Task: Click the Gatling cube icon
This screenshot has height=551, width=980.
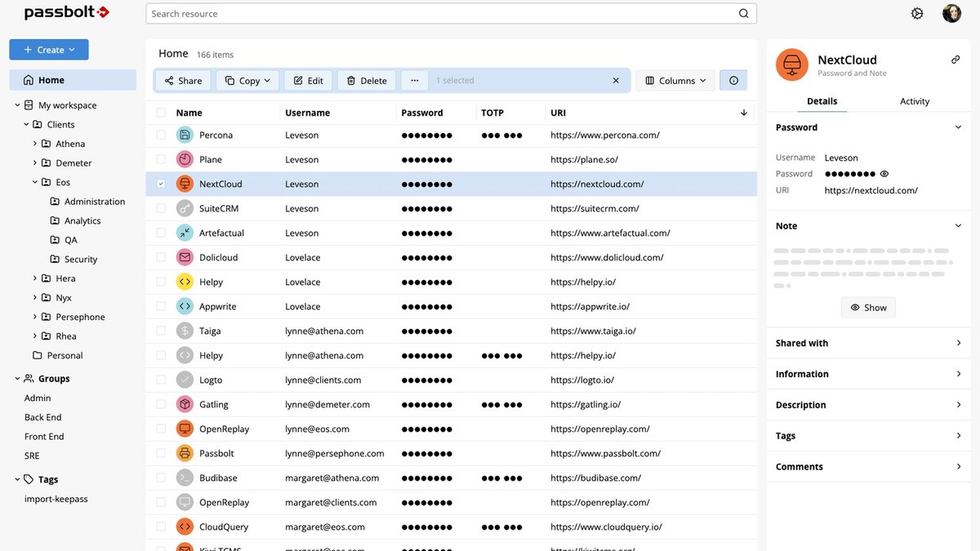Action: pyautogui.click(x=185, y=404)
